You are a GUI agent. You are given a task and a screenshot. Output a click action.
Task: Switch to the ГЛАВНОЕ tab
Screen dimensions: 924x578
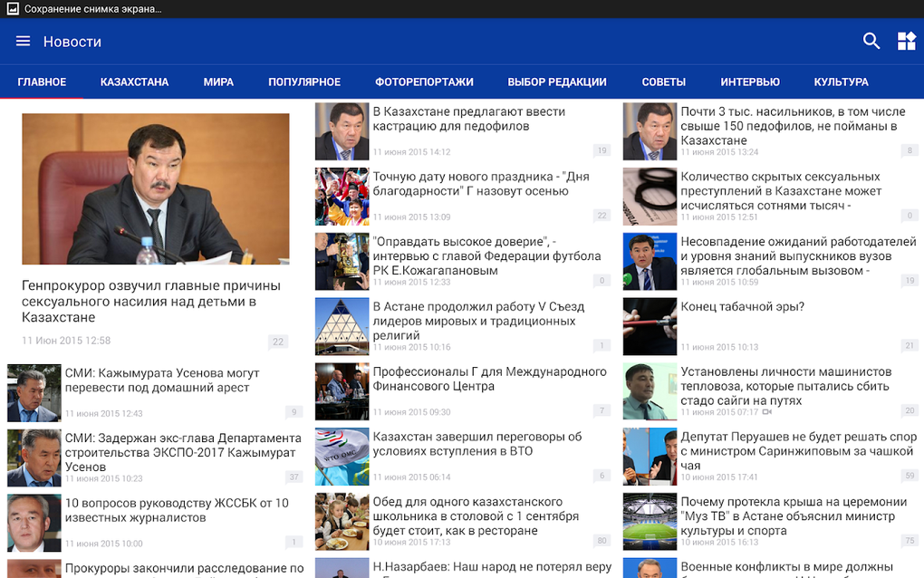(42, 82)
